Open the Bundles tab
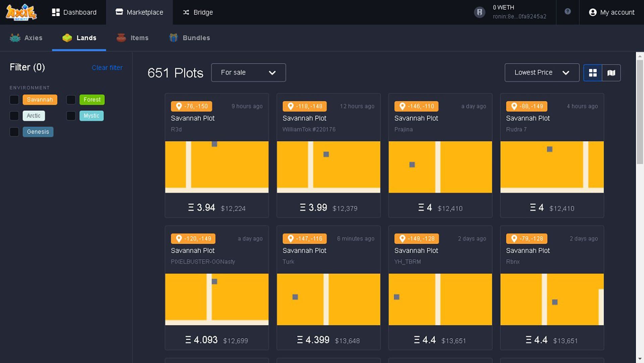This screenshot has width=644, height=363. click(x=190, y=38)
